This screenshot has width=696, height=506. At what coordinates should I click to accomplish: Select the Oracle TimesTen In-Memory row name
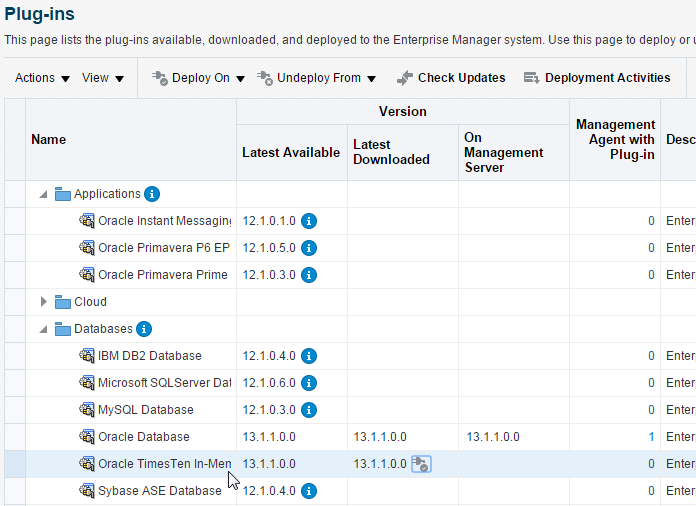165,464
